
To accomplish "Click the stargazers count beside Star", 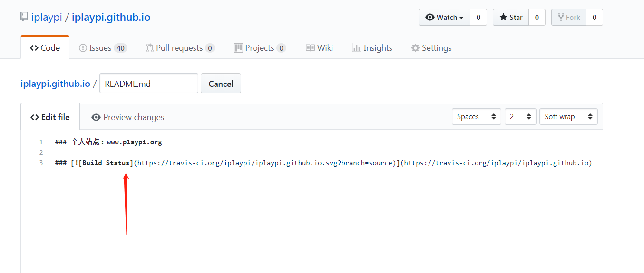I will pos(537,18).
